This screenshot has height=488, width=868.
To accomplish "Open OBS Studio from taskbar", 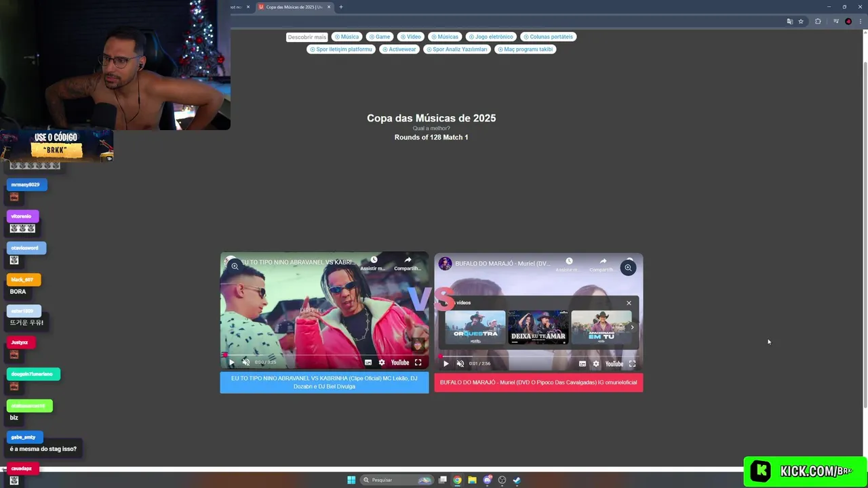I will [502, 480].
